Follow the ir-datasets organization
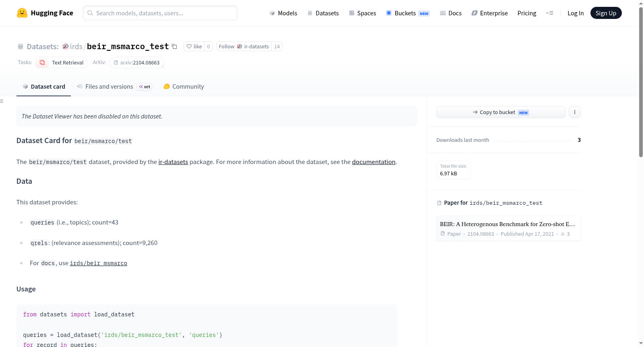Screen dimensions: 644x347 pyautogui.click(x=244, y=46)
